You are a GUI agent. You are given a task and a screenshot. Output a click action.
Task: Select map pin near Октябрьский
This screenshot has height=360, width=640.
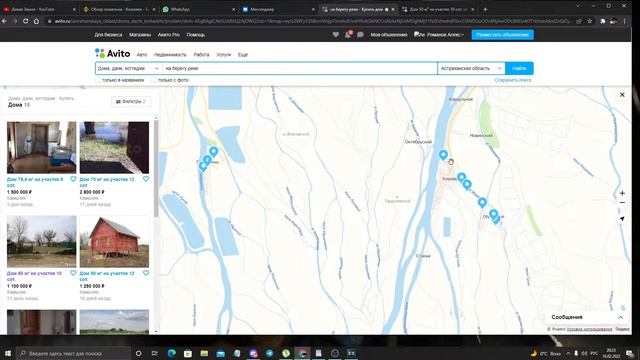443,155
